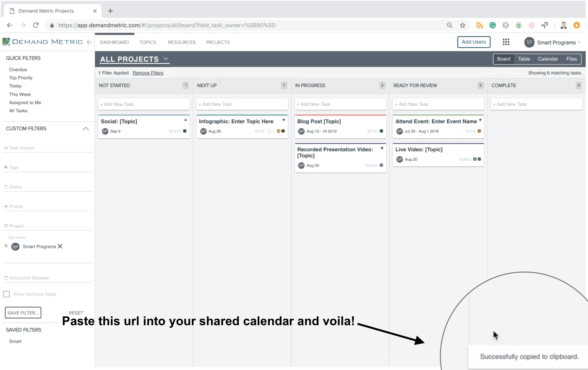Reload the page with refresh icon
The image size is (588, 370).
(x=36, y=25)
